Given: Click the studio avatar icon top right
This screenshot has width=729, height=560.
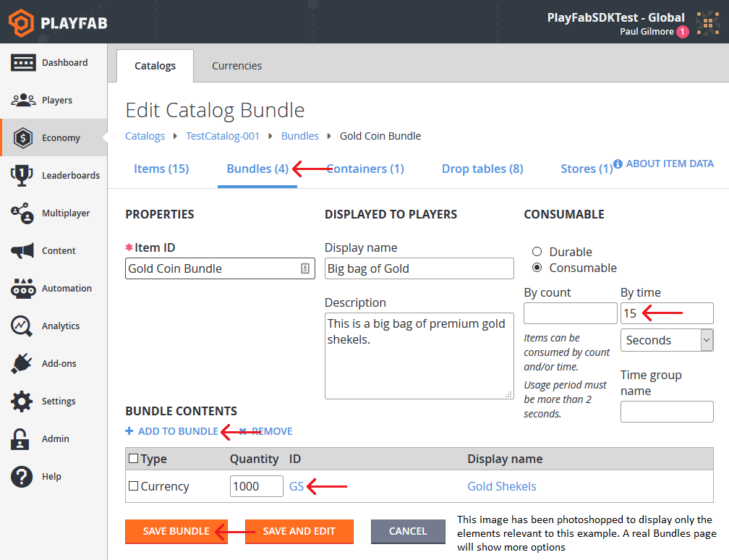Looking at the screenshot, I should pyautogui.click(x=707, y=23).
